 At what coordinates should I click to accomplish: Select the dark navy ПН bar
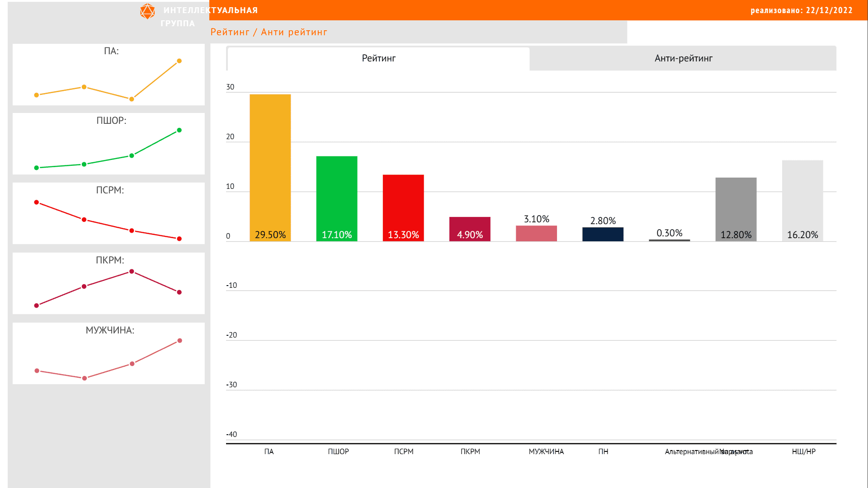pyautogui.click(x=603, y=234)
